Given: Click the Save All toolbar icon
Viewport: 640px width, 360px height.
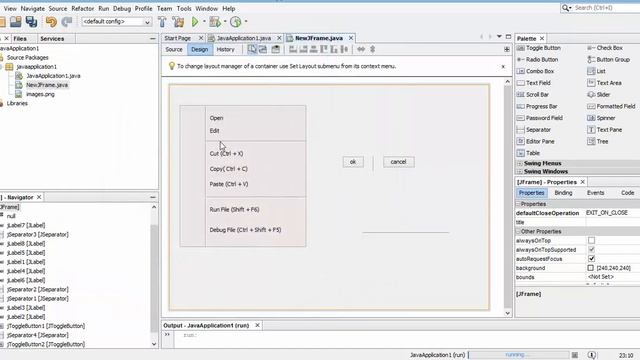Looking at the screenshot, I should pyautogui.click(x=31, y=22).
